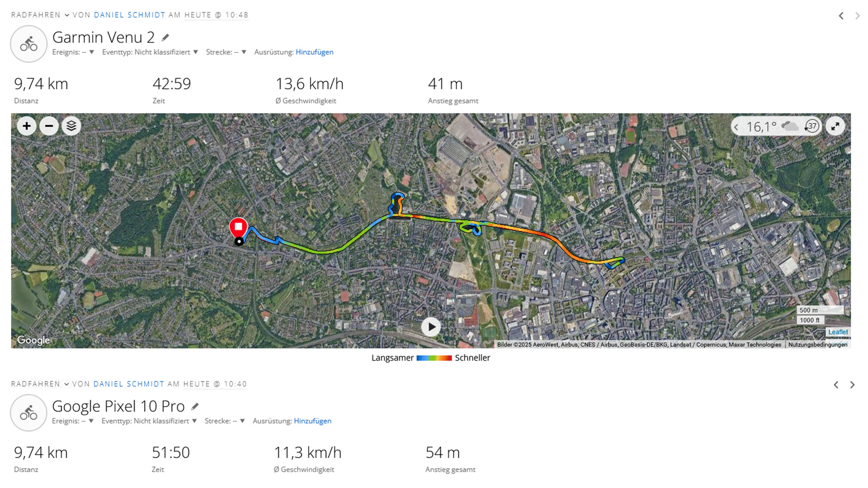Open Eventtyp dropdown for Google Pixel activity

tap(194, 421)
